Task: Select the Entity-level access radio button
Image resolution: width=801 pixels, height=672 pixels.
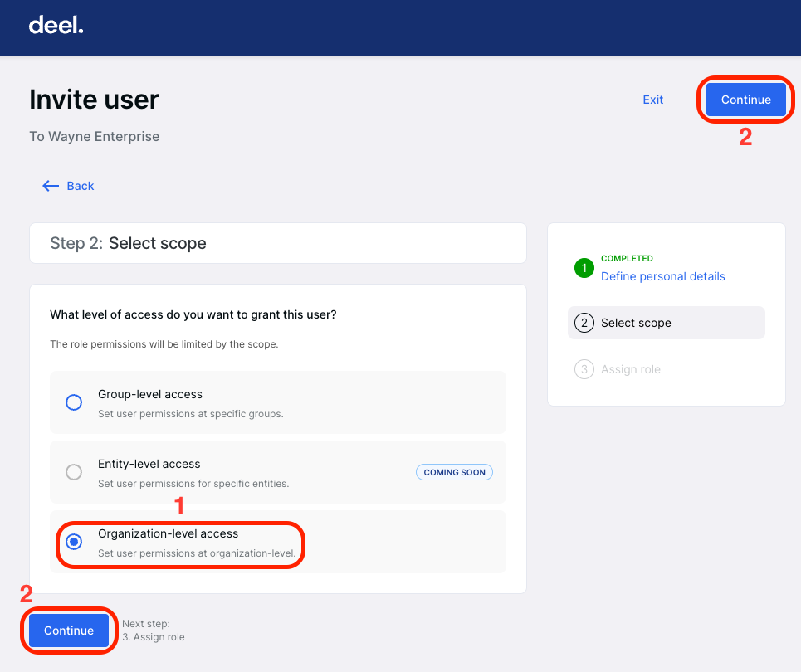Action: tap(73, 471)
